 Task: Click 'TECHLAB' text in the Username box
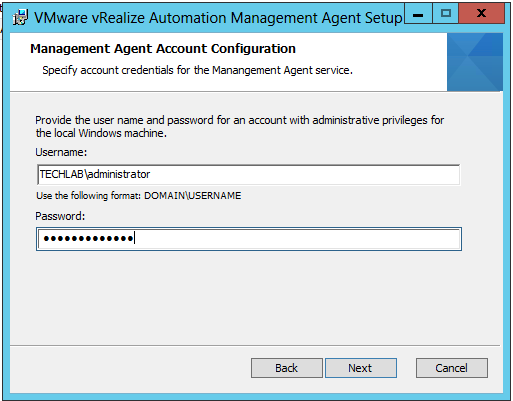coord(61,174)
